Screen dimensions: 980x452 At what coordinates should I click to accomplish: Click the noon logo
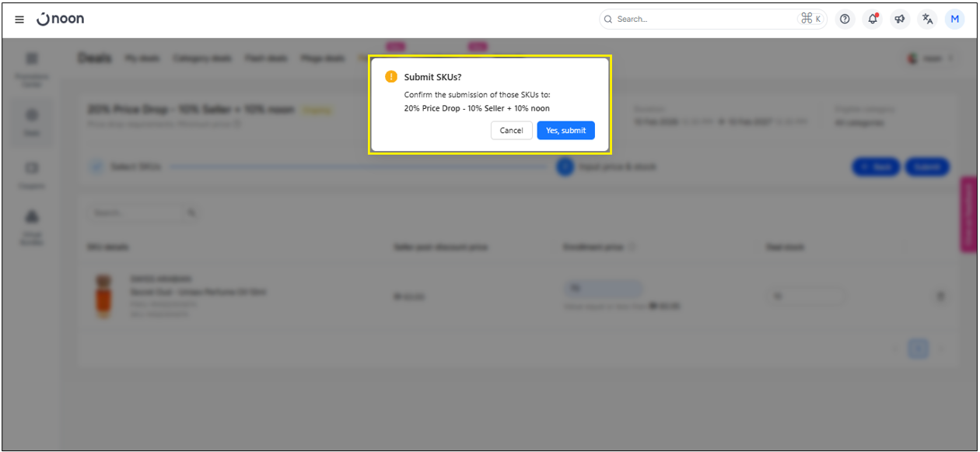coord(61,19)
